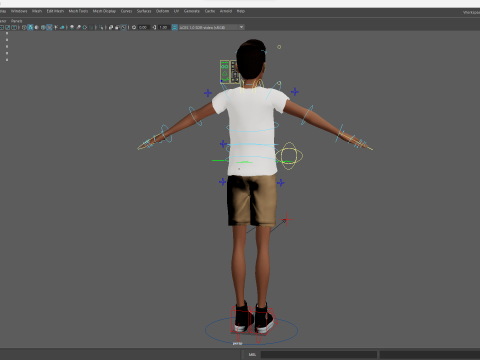Click the exposure value field 0.00
This screenshot has height=360, width=480.
tap(143, 27)
